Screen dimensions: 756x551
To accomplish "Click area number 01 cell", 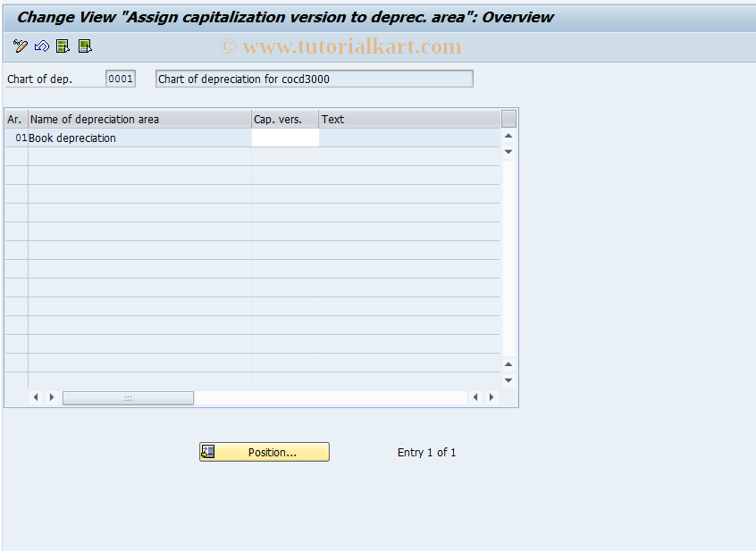I will point(17,138).
